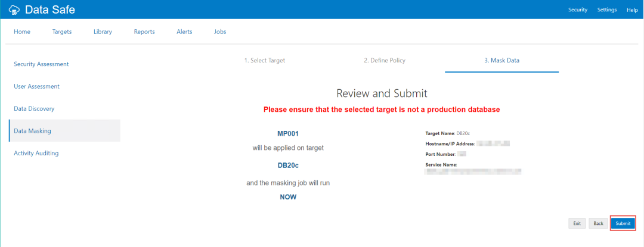Click the Data Safe cloud logo icon

(x=14, y=10)
